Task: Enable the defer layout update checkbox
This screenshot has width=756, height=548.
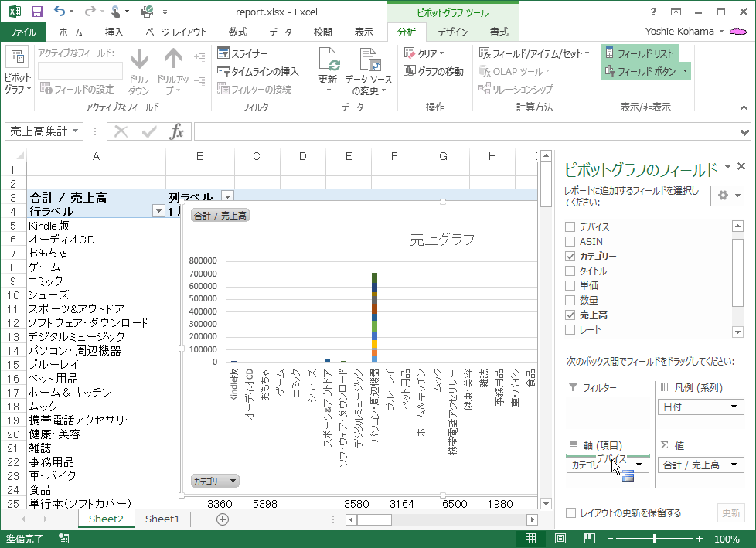Action: pyautogui.click(x=570, y=513)
